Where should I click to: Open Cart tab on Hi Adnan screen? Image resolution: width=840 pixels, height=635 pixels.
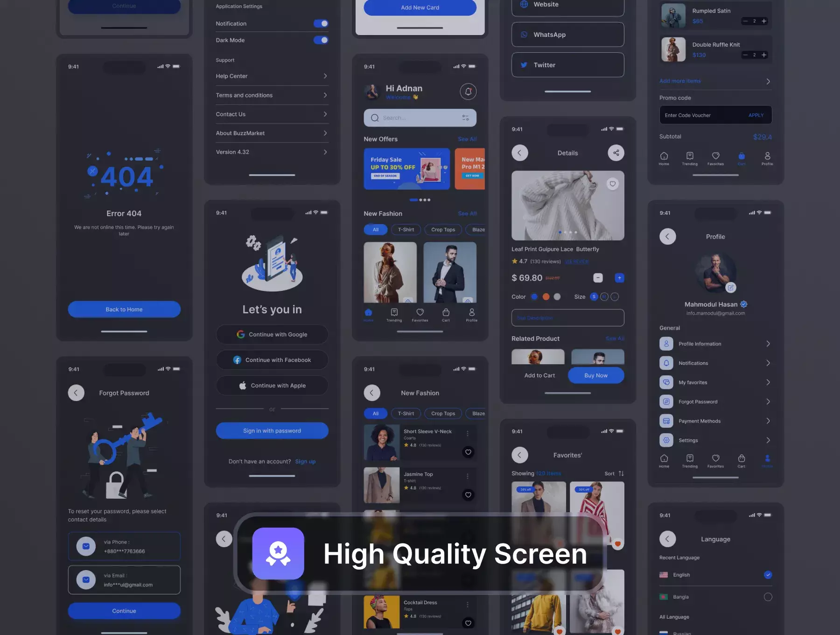click(446, 315)
